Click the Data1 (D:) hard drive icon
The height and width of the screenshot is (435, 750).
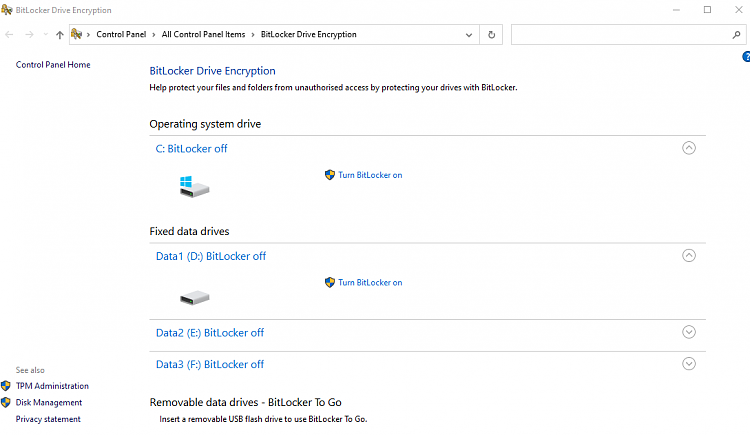coord(195,298)
